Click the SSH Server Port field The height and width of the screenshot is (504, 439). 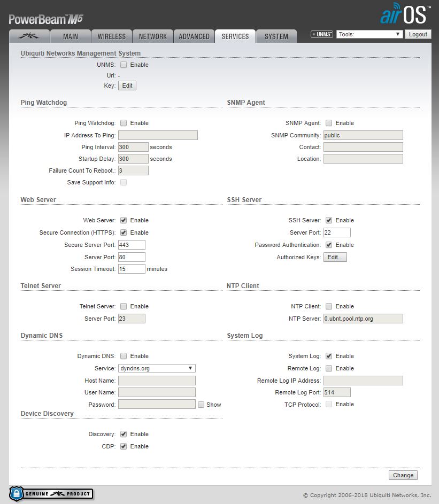(x=337, y=232)
